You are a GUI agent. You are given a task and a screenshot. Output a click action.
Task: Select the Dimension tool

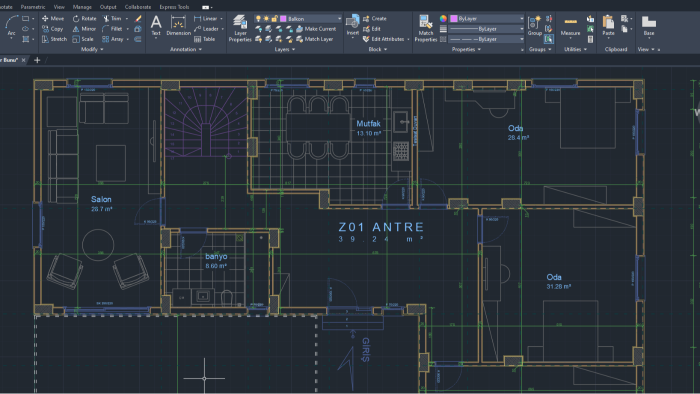click(x=178, y=25)
